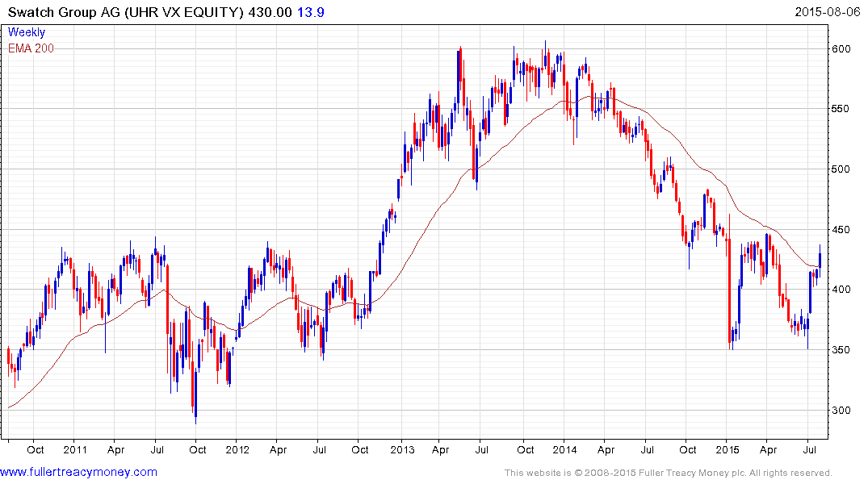Click the chart date 2015-08-06
Image resolution: width=868 pixels, height=484 pixels.
tap(827, 11)
